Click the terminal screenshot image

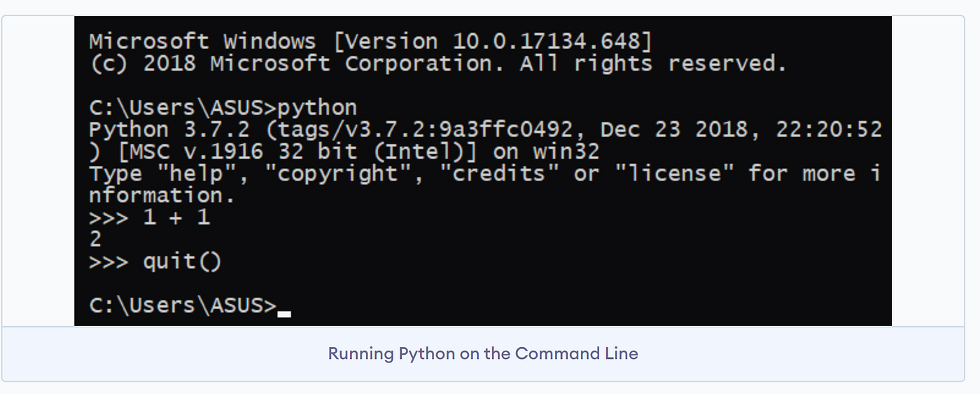483,171
